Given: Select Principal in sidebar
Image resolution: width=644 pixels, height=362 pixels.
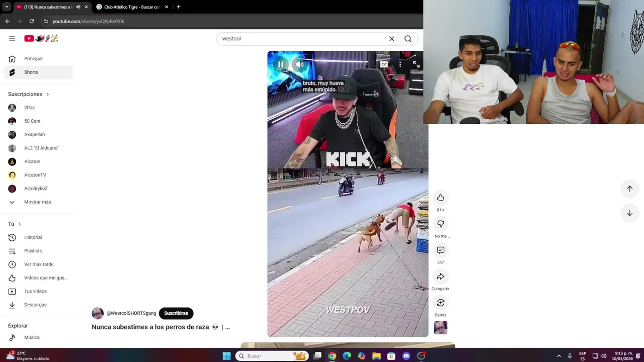Looking at the screenshot, I should pyautogui.click(x=38, y=59).
